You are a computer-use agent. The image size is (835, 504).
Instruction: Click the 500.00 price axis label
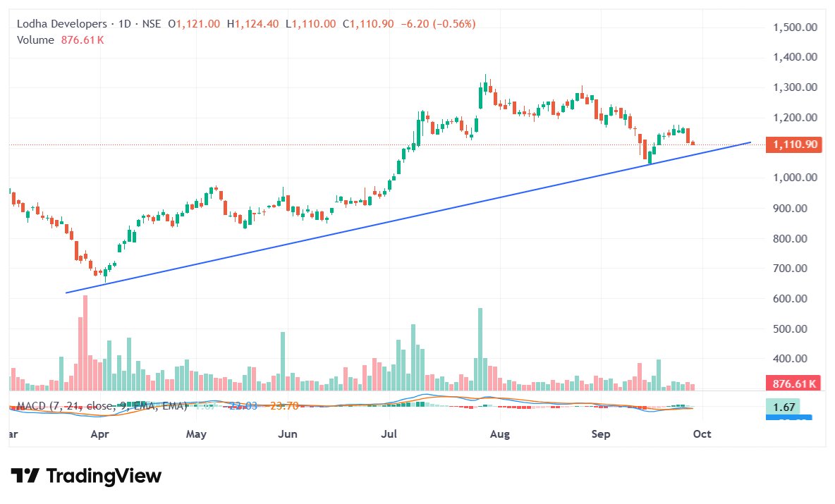click(791, 329)
